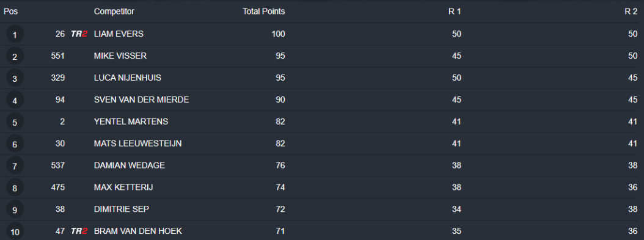This screenshot has height=240, width=644.
Task: Click the R 2 column header
Action: click(x=631, y=12)
